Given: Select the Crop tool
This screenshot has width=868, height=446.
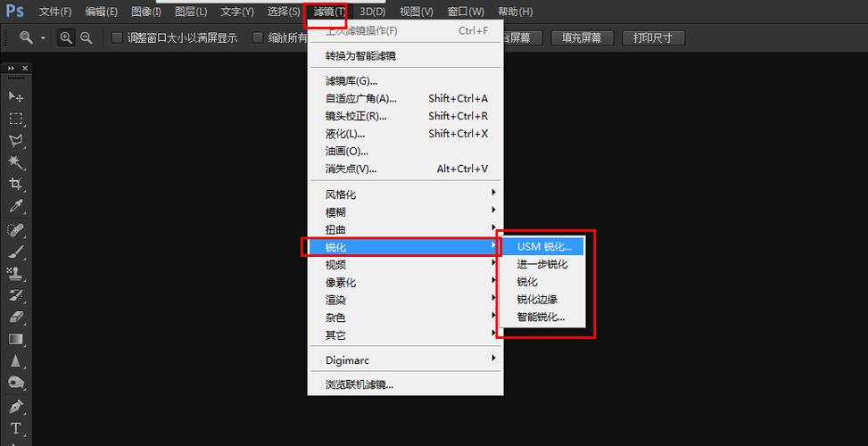Looking at the screenshot, I should click(x=15, y=185).
